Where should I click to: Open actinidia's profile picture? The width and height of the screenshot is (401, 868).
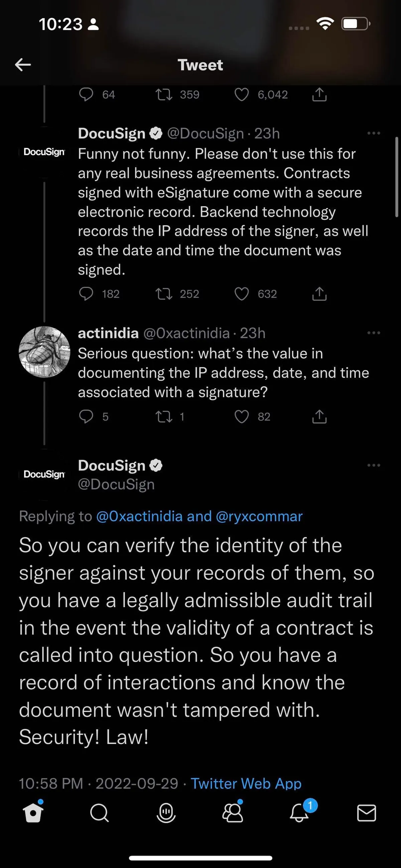tap(44, 352)
